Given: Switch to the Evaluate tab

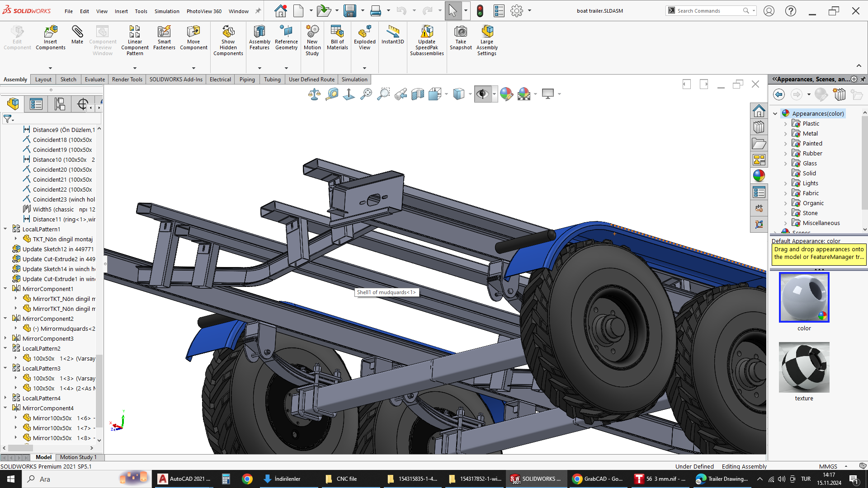Looking at the screenshot, I should (94, 80).
